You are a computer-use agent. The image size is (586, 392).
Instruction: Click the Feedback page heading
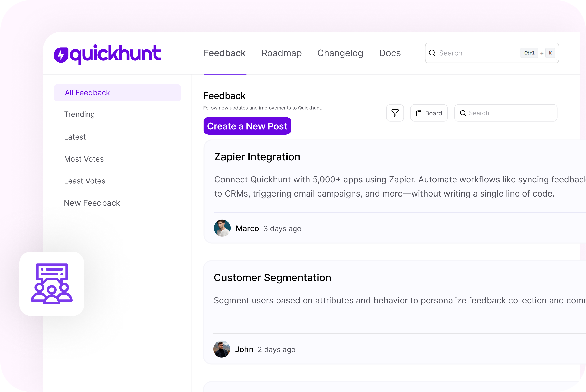click(225, 96)
